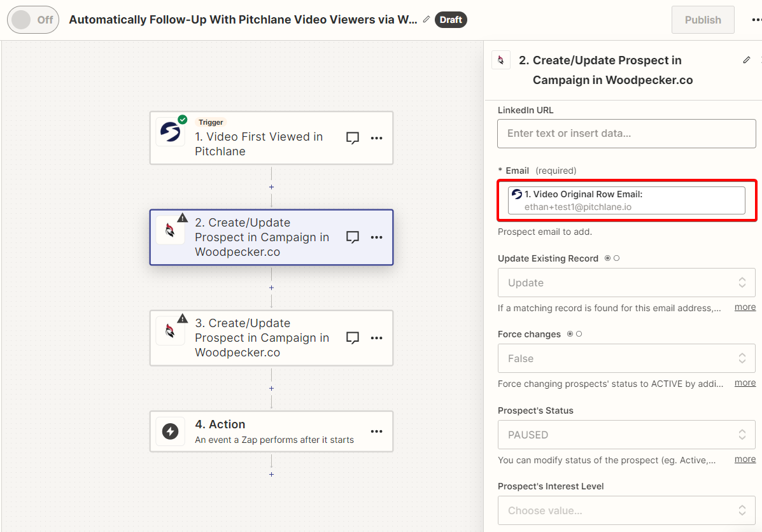
Task: Select second radio for Update Existing Record
Action: [x=617, y=258]
